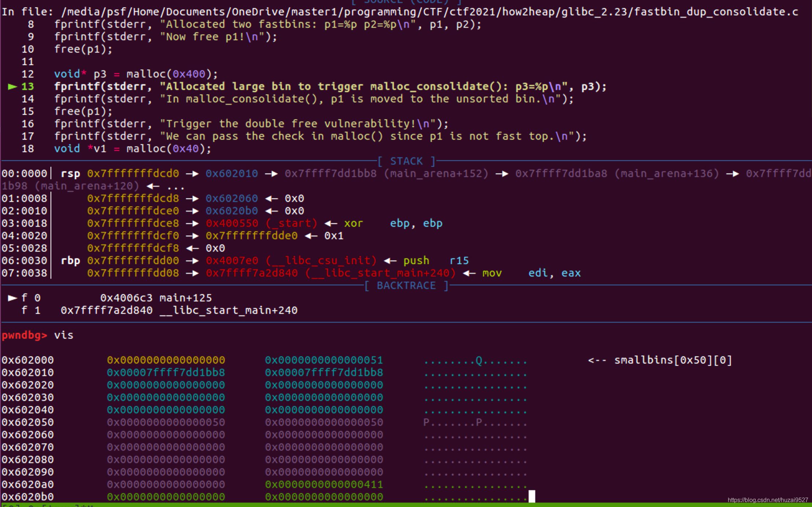Click pointer 0x6020b0 in stack row 02
The height and width of the screenshot is (507, 812).
click(x=232, y=211)
